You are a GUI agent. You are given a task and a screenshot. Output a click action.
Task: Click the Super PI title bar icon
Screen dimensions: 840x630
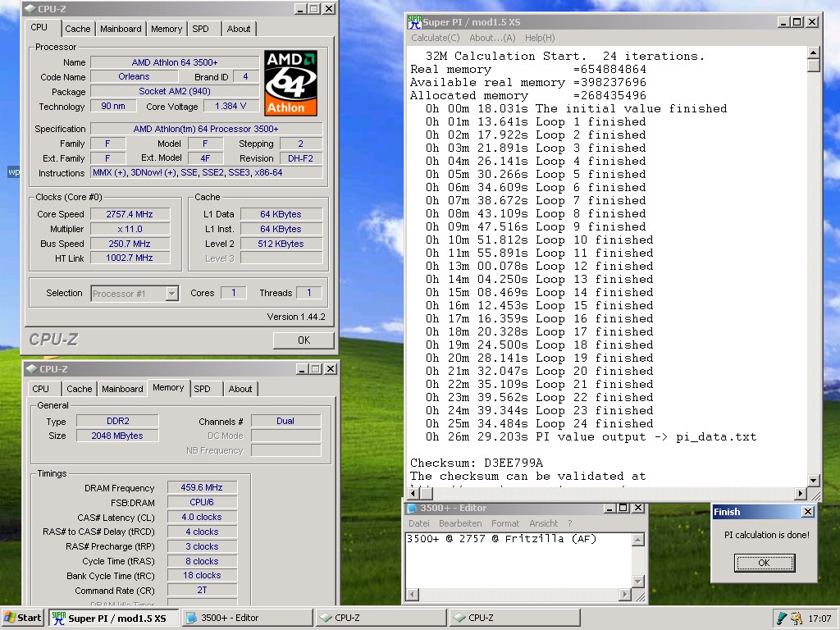(414, 22)
